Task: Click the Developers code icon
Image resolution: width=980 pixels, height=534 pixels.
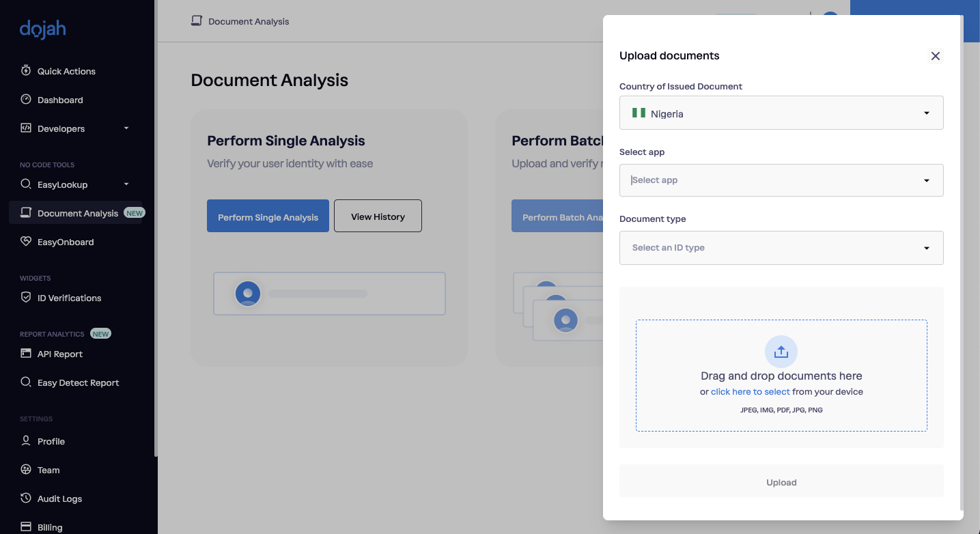Action: point(26,128)
